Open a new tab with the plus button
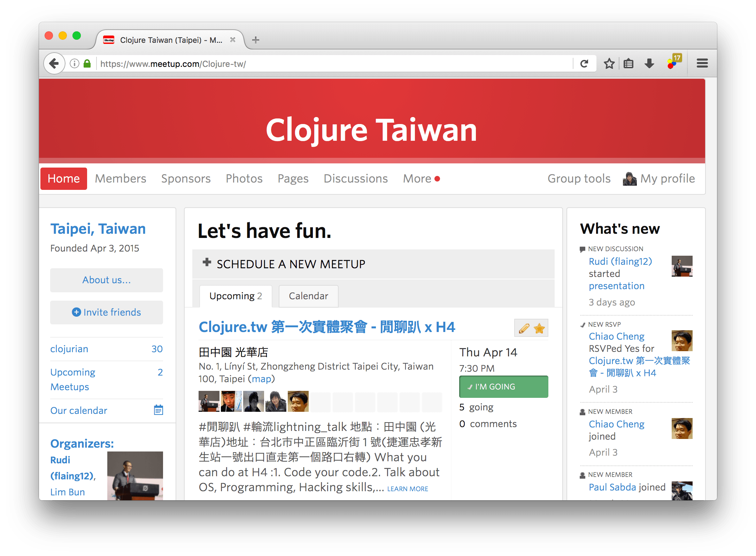 click(256, 40)
